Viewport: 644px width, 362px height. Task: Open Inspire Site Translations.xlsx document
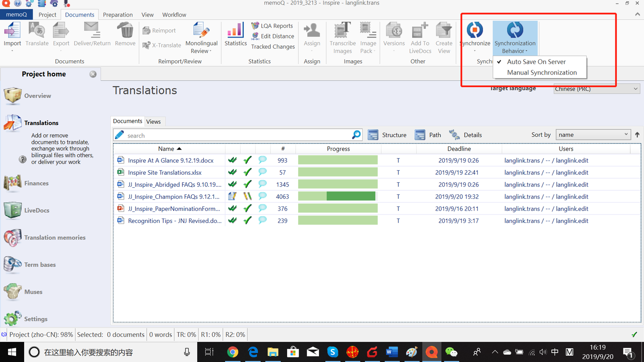[165, 173]
